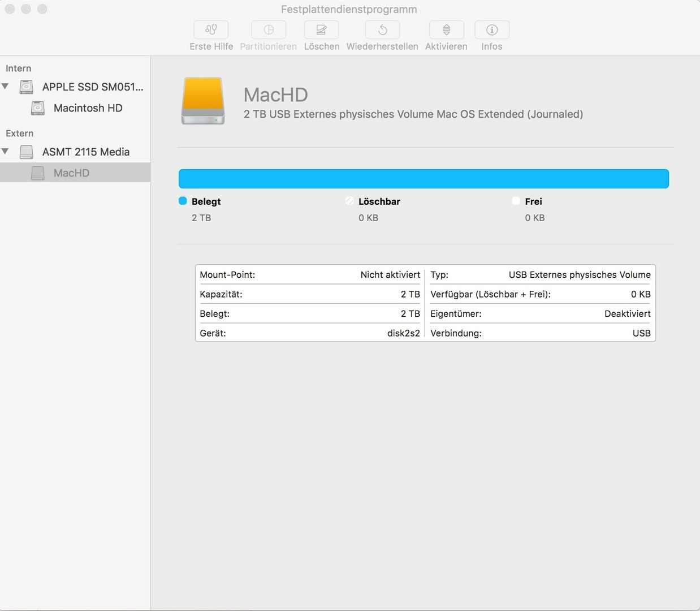
Task: Select Macintosh HD volume in sidebar
Action: tap(88, 108)
